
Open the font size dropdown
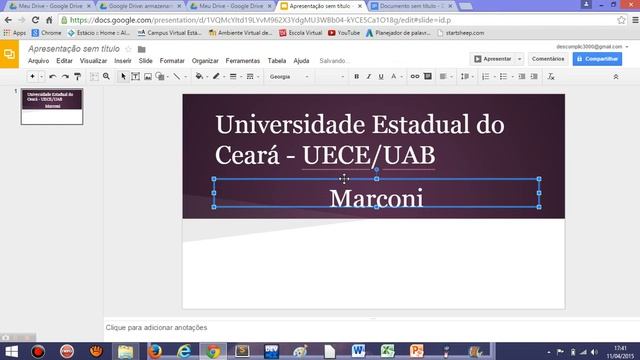coord(331,77)
